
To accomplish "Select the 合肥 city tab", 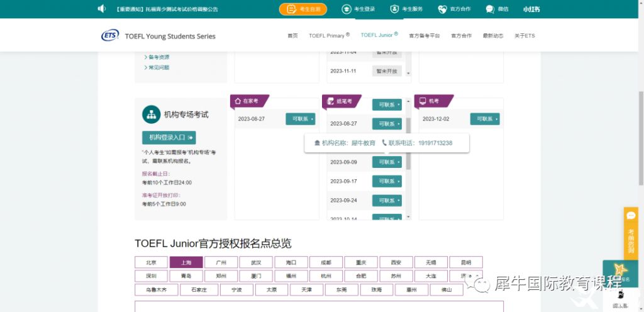I will tap(361, 276).
